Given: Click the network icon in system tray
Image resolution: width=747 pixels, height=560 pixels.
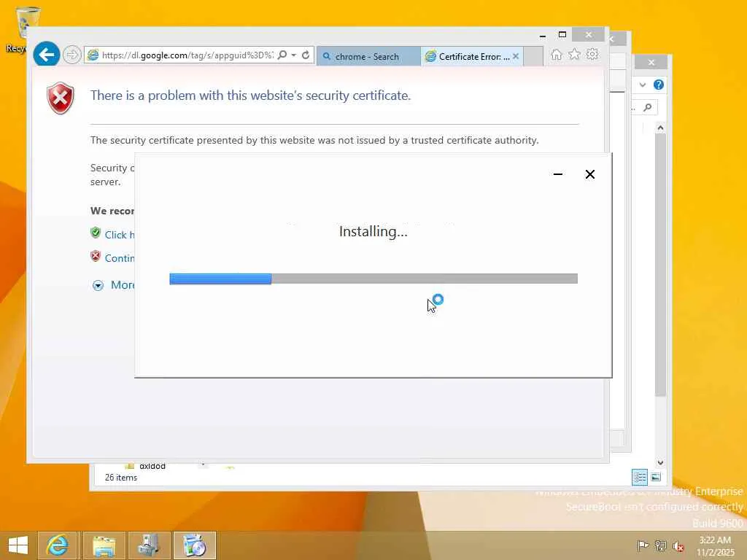Looking at the screenshot, I should [660, 545].
